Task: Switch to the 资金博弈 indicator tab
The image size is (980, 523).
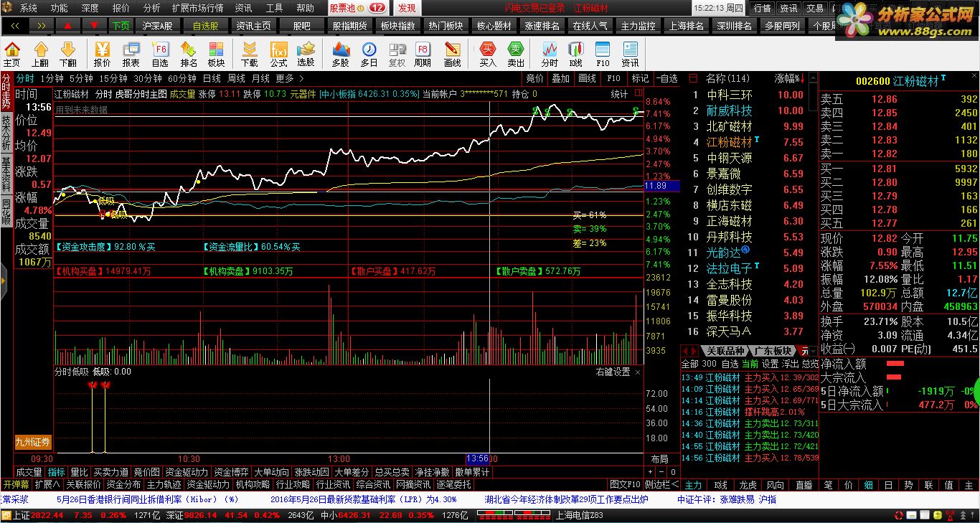Action: [x=232, y=472]
